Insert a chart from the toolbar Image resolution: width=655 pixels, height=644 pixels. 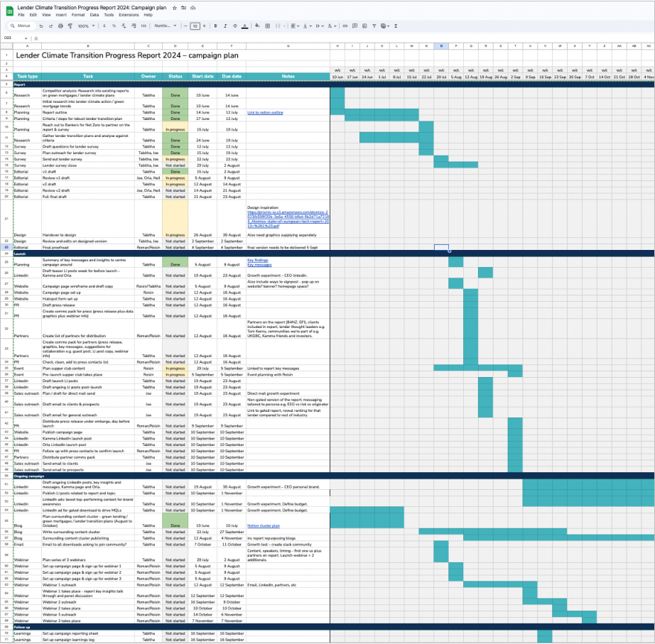(364, 26)
